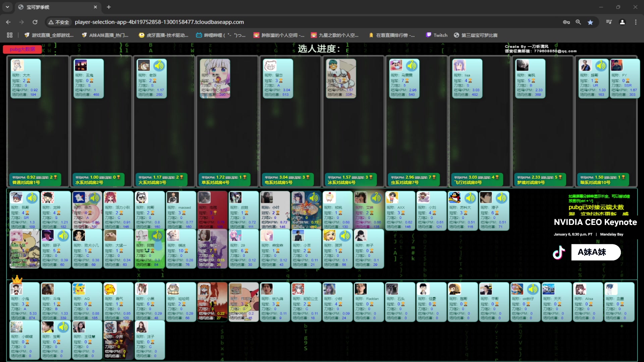Open the browser zoom indicator icon
The width and height of the screenshot is (644, 362).
[x=578, y=22]
